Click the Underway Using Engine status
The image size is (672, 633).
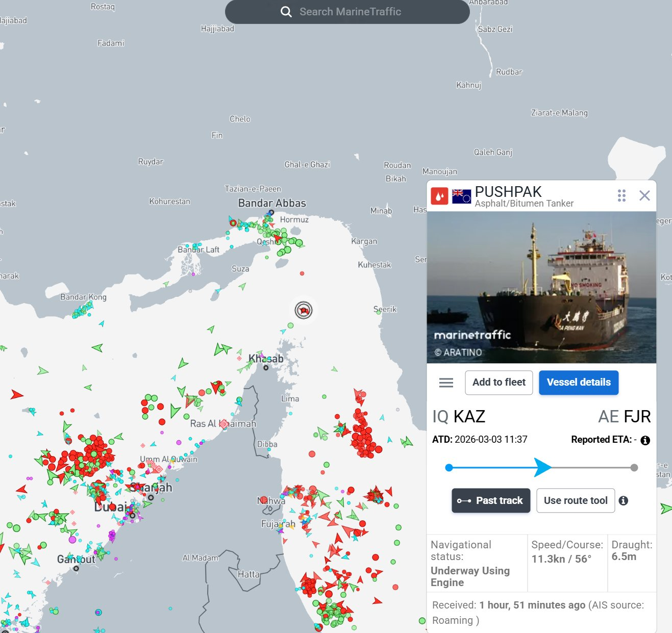(x=470, y=576)
